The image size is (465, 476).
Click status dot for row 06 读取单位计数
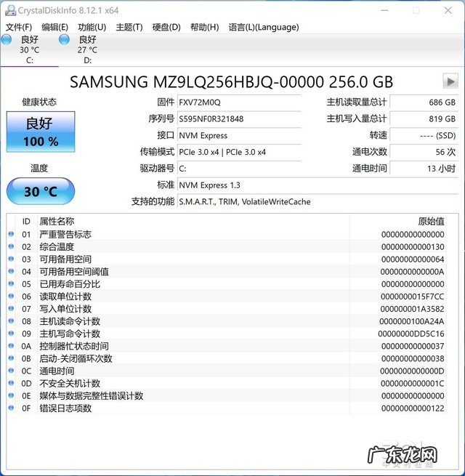tap(11, 296)
